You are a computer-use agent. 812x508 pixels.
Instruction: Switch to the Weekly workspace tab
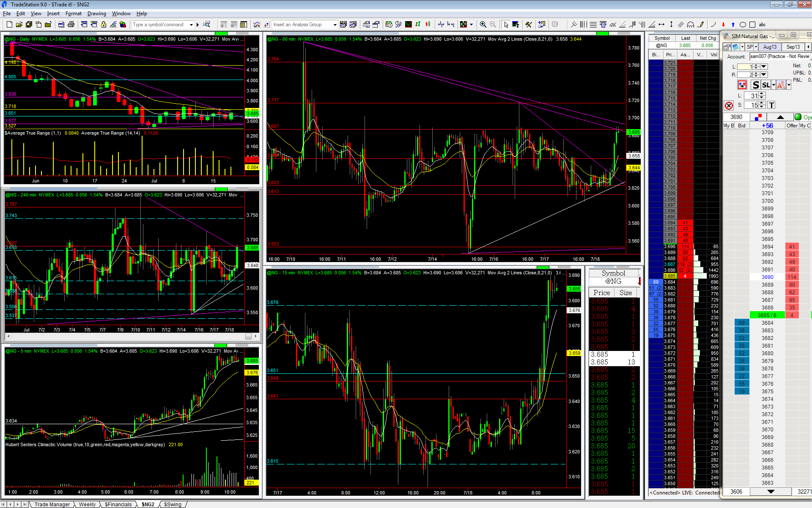[x=87, y=504]
